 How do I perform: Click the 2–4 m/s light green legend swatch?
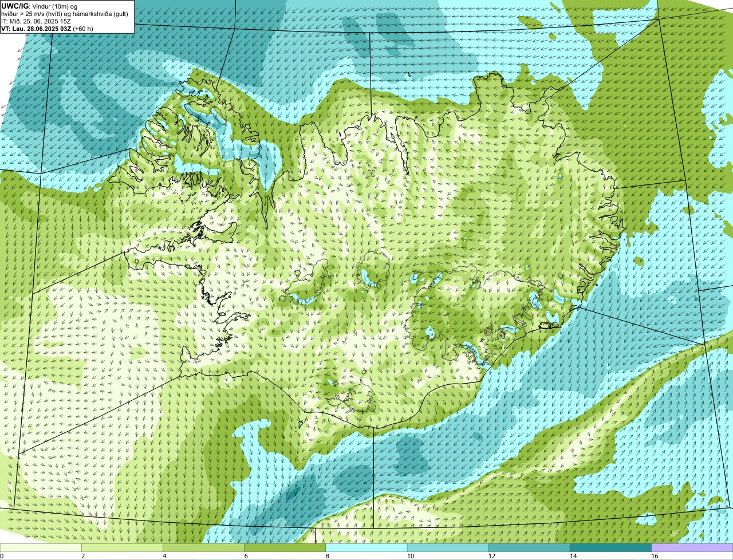coord(122,548)
